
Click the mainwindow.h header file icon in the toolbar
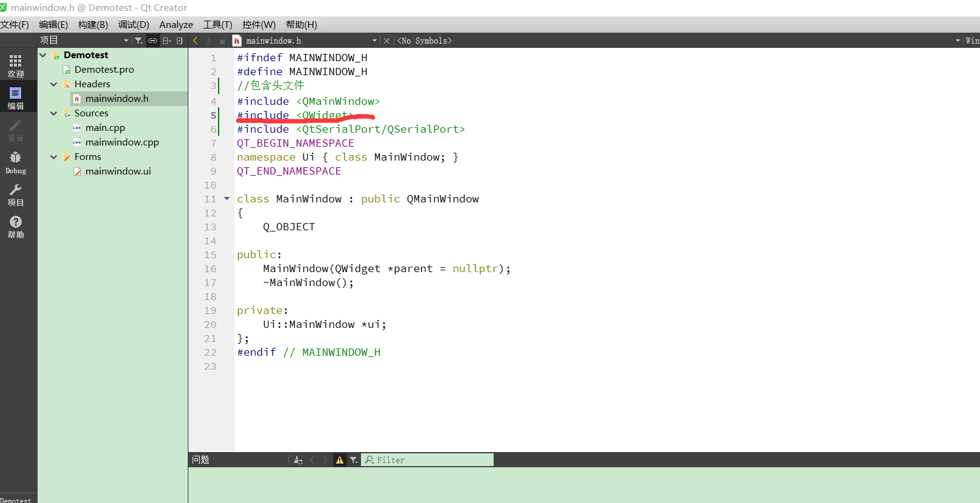(x=237, y=41)
